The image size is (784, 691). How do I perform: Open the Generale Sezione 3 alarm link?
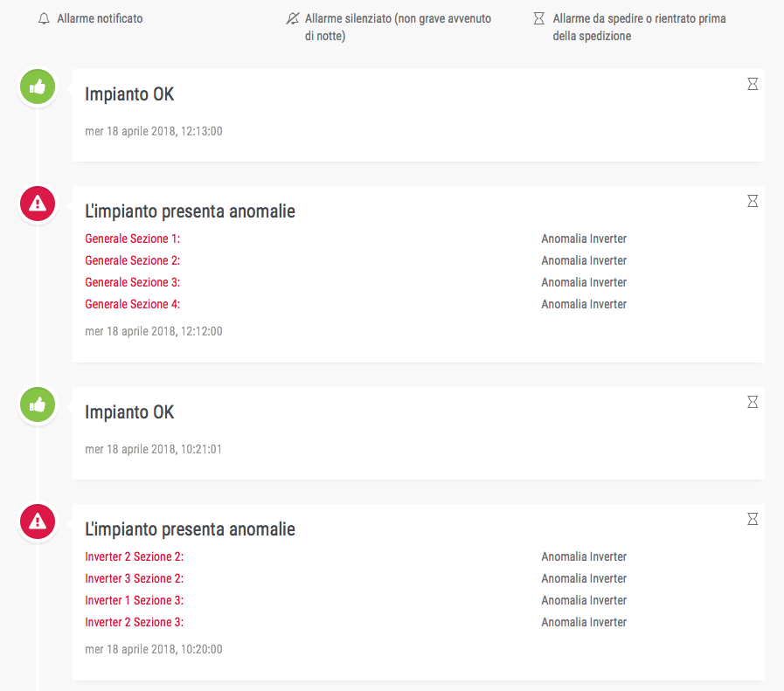(132, 282)
